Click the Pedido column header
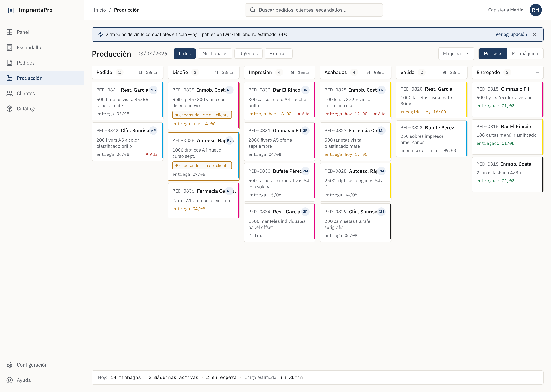This screenshot has width=551, height=392. point(127,72)
